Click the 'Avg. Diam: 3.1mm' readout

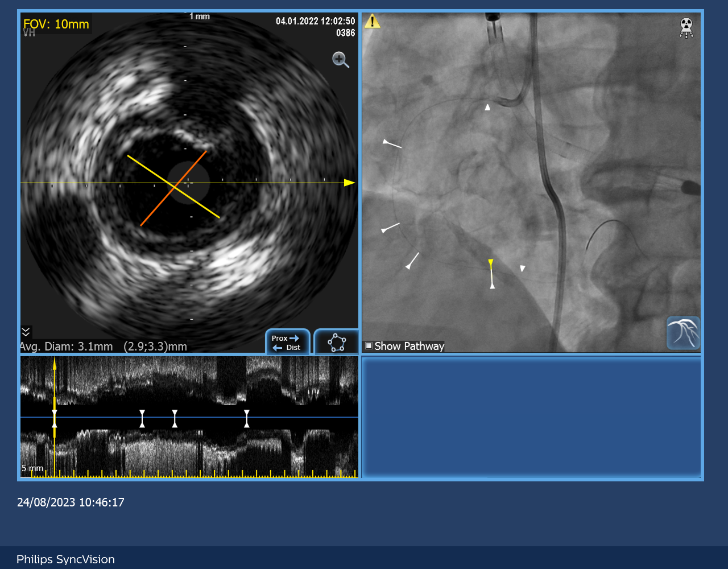click(x=67, y=346)
